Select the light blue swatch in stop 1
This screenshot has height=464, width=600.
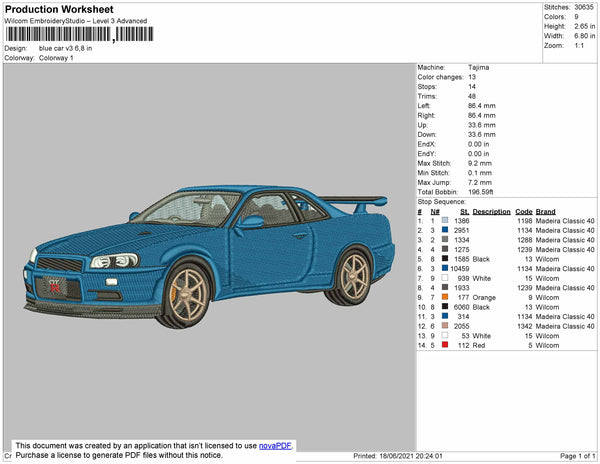pos(445,219)
